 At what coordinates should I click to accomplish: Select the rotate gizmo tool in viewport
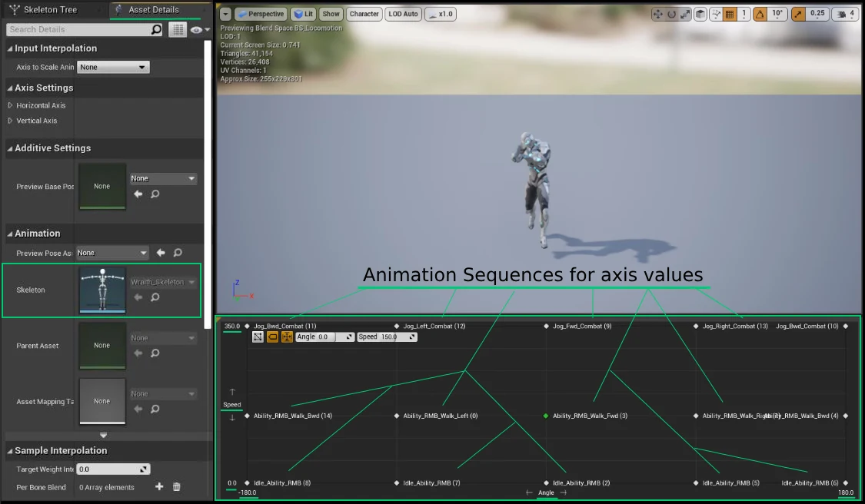coord(670,14)
